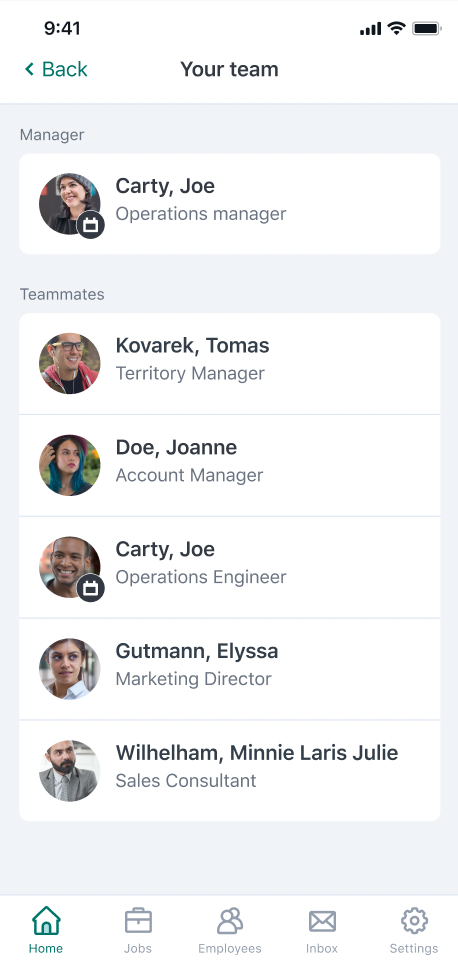458x976 pixels.
Task: Switch to the Employees tab label
Action: point(230,949)
